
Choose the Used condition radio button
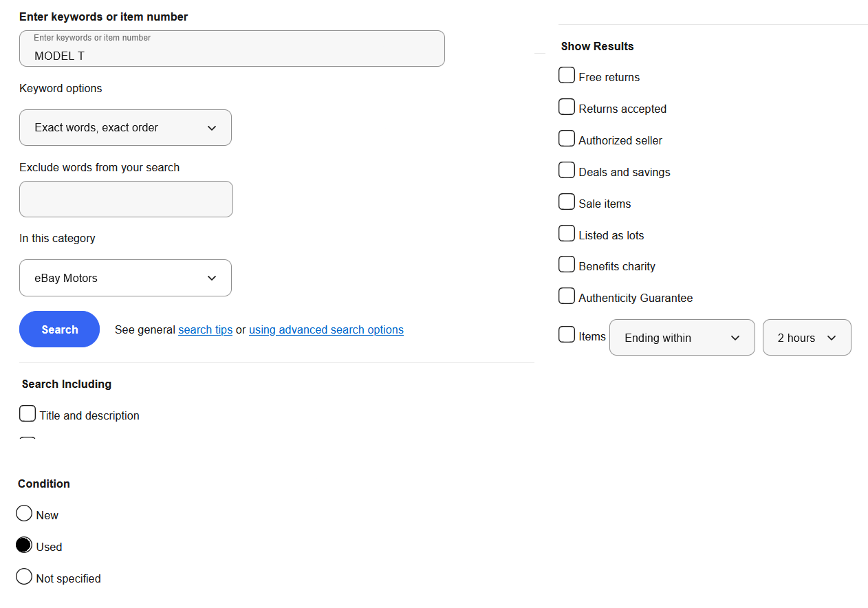click(x=24, y=545)
